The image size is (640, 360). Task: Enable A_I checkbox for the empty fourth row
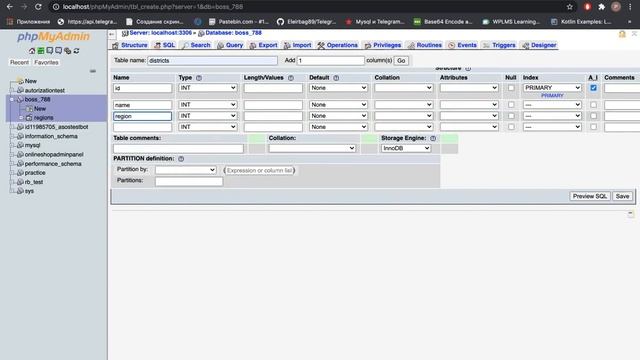593,127
